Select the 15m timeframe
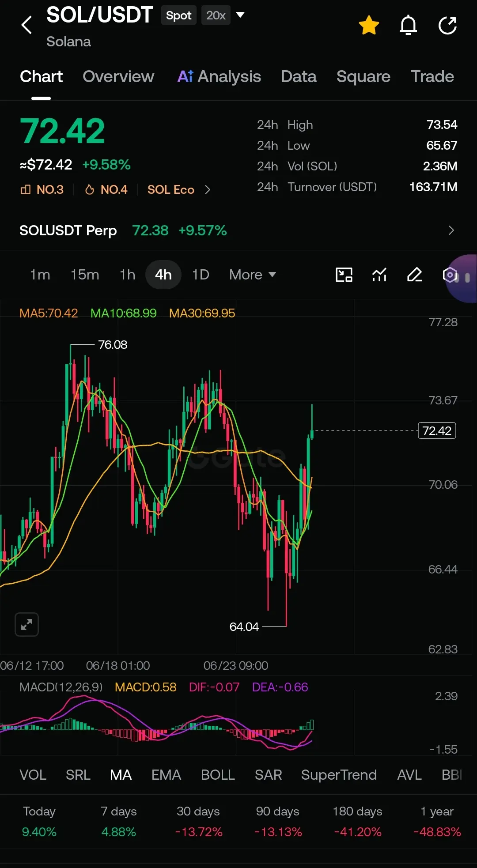Image resolution: width=477 pixels, height=868 pixels. coord(85,275)
